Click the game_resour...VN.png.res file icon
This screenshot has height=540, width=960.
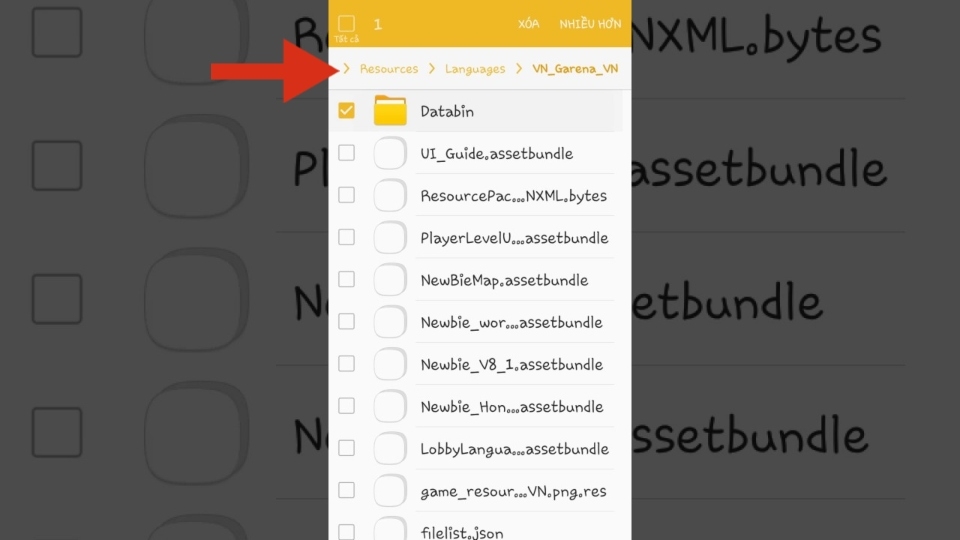point(390,491)
